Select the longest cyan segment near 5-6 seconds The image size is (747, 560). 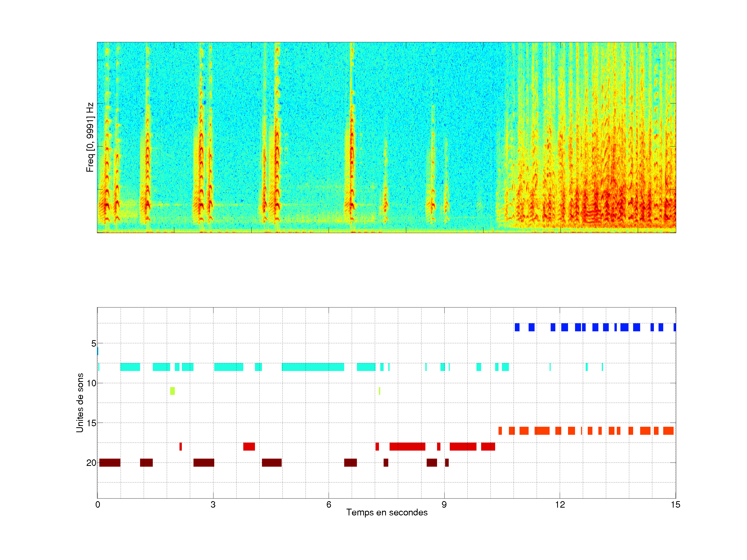[313, 367]
